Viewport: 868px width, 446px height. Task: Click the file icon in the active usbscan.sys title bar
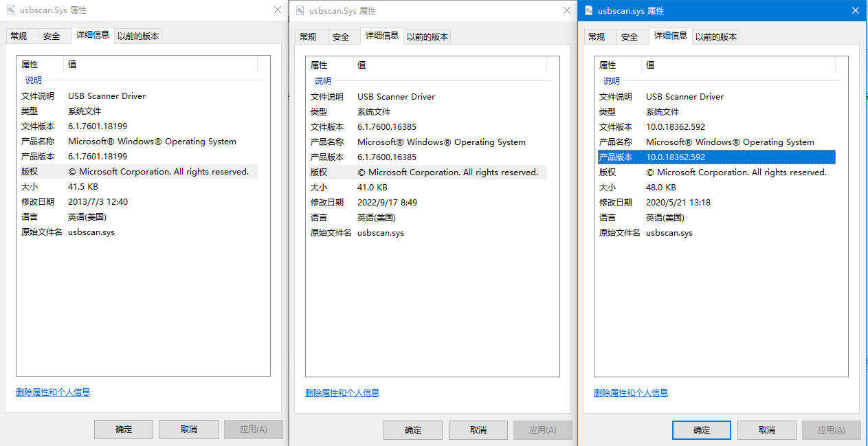point(589,11)
